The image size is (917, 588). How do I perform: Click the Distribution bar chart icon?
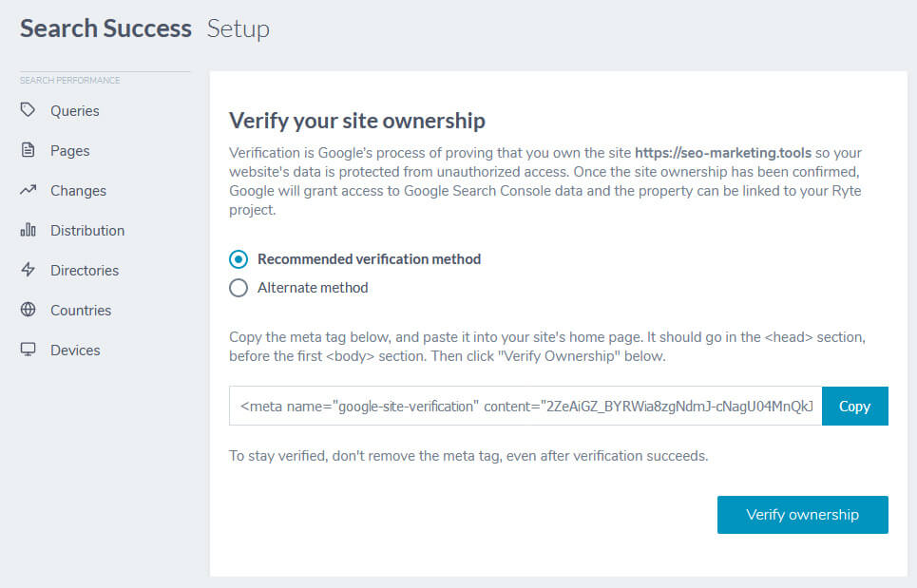pyautogui.click(x=29, y=230)
